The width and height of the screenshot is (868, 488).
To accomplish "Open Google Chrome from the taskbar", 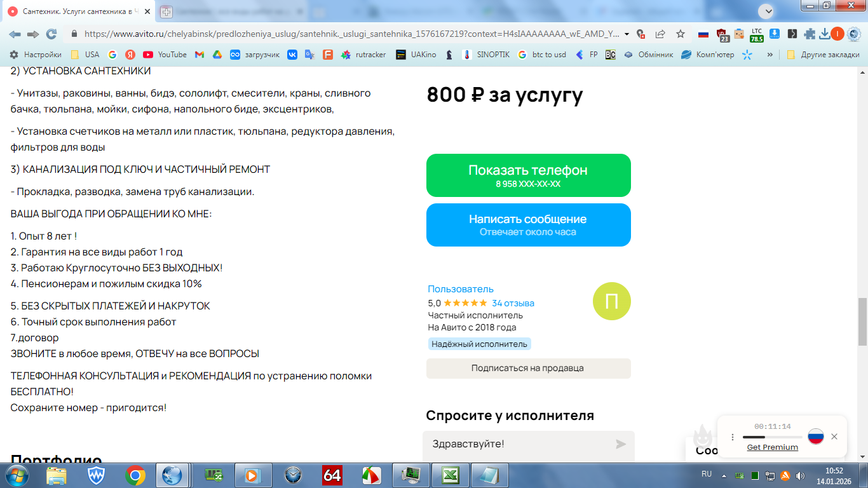I will 135,475.
